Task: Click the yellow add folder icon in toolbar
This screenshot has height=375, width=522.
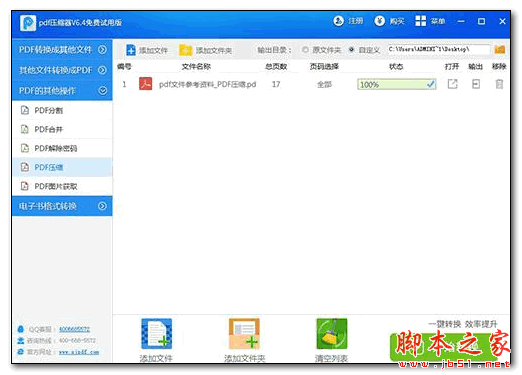Action: tap(185, 50)
